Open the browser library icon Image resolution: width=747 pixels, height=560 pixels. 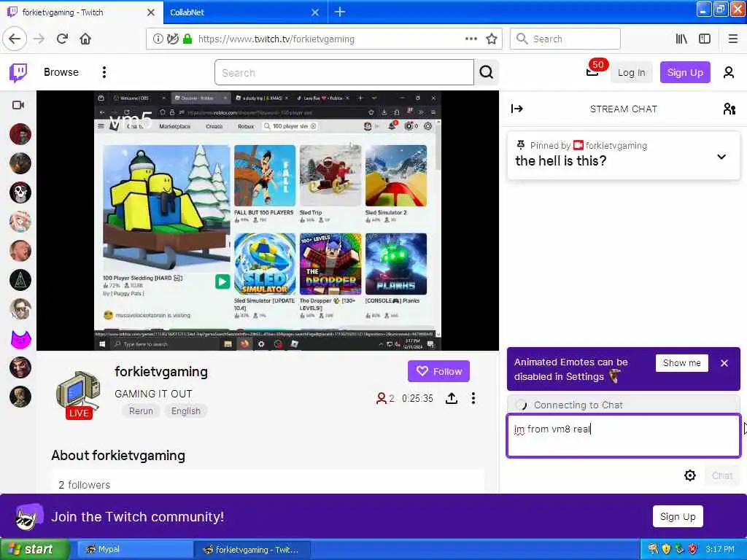point(681,39)
